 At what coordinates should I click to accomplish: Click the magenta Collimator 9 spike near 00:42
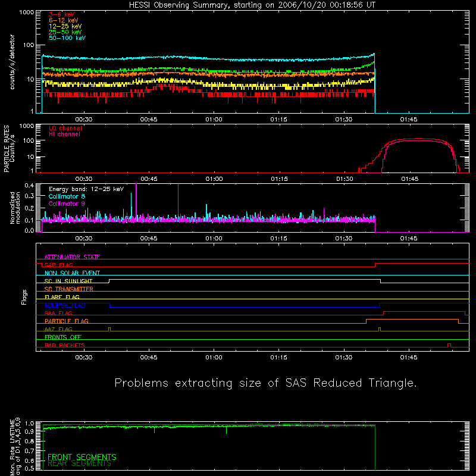pos(136,201)
